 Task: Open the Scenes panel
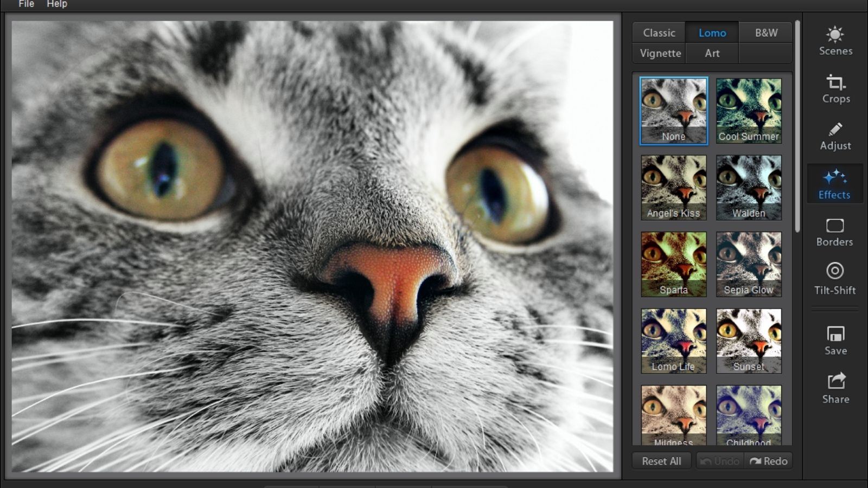(x=835, y=41)
